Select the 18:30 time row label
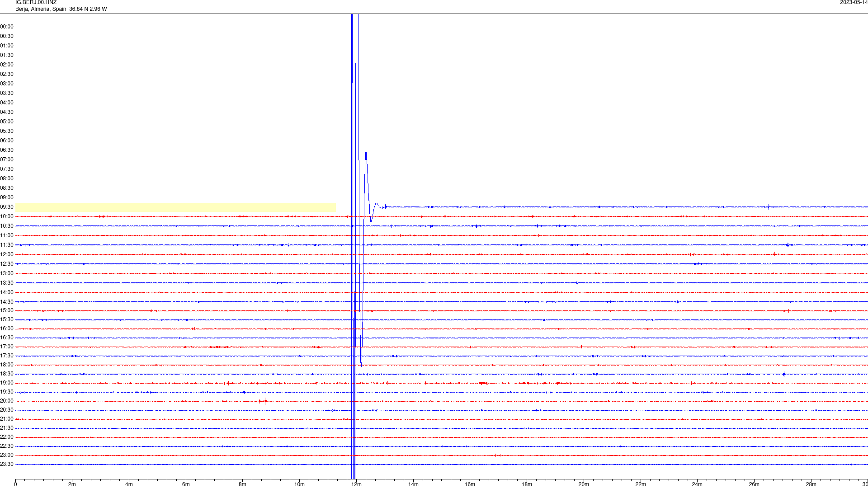The width and height of the screenshot is (868, 488). tap(7, 374)
